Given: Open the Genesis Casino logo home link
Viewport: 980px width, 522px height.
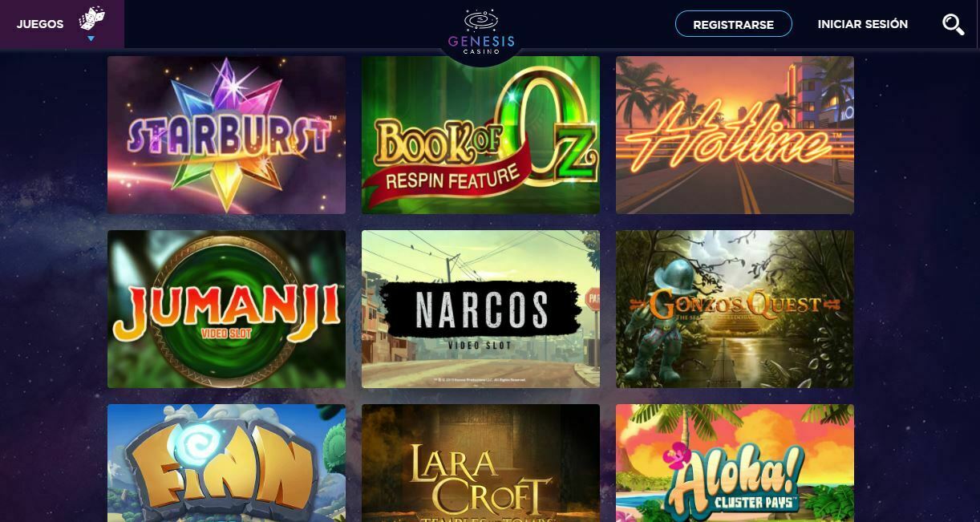Looking at the screenshot, I should (x=481, y=32).
